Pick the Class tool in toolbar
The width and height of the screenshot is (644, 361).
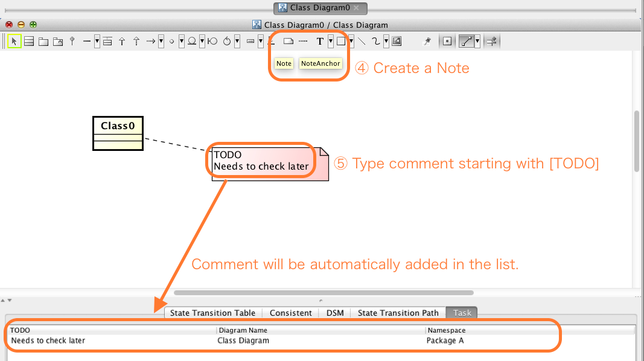point(28,41)
